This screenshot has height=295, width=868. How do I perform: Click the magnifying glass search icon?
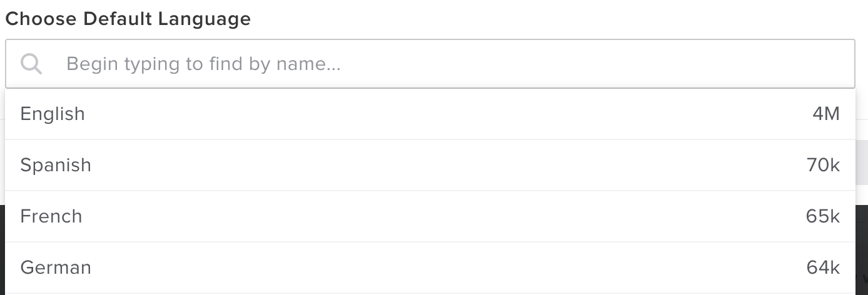31,64
